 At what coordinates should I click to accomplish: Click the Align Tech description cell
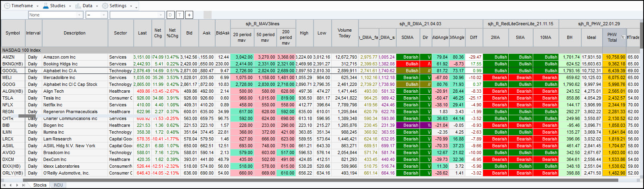pyautogui.click(x=75, y=91)
